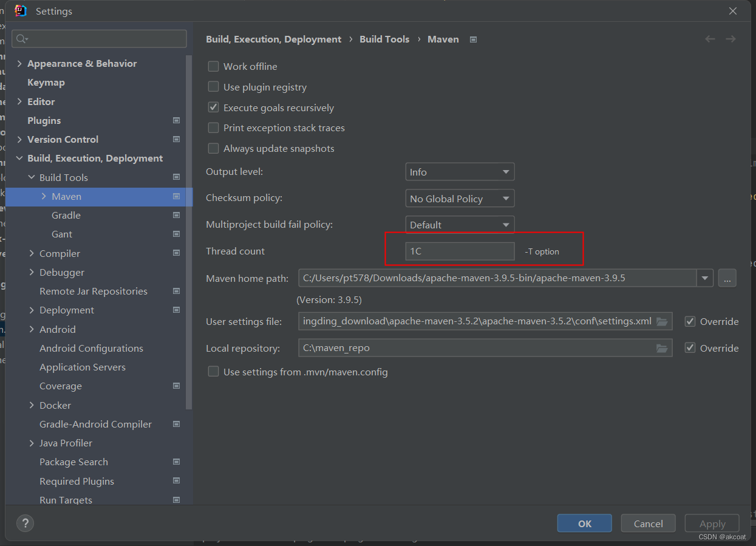Enable the Work offline checkbox
The height and width of the screenshot is (546, 756).
point(213,66)
